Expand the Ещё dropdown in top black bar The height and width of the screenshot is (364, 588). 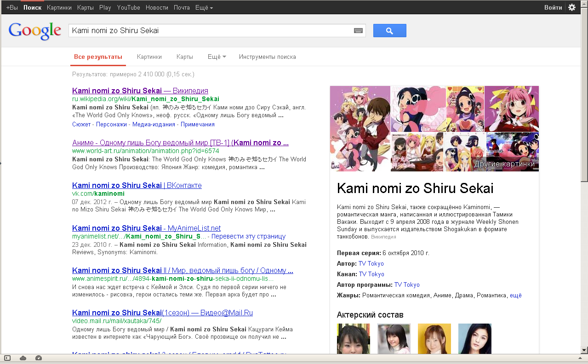[205, 7]
